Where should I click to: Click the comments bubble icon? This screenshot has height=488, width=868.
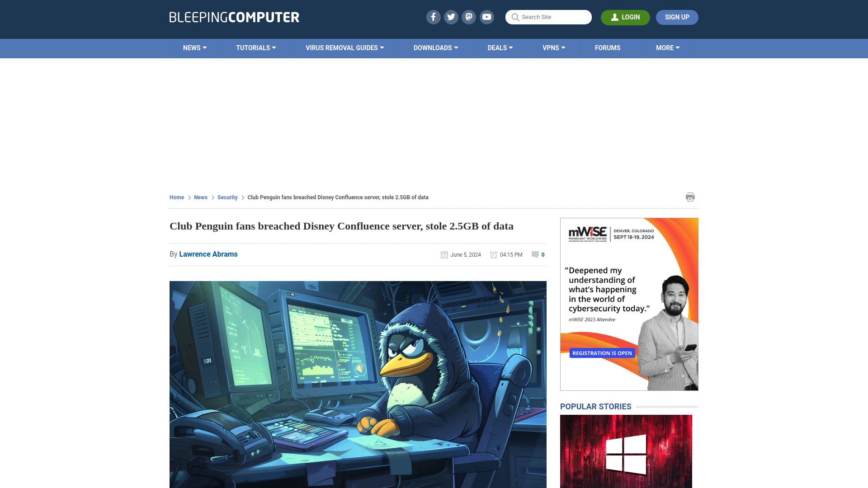(x=535, y=255)
